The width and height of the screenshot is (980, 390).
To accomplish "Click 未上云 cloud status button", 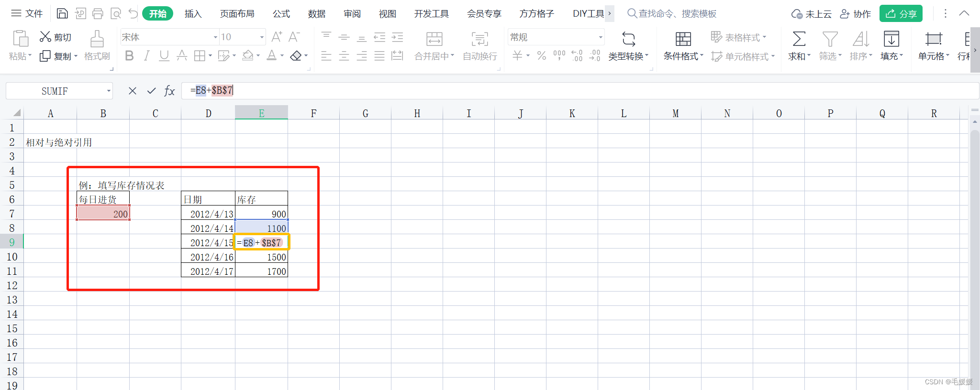I will coord(811,14).
